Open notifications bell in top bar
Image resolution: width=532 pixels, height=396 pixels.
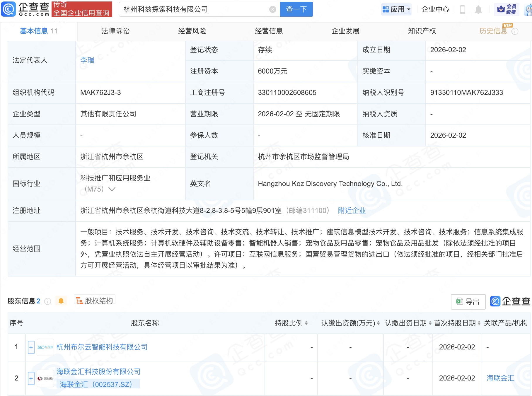coord(478,10)
